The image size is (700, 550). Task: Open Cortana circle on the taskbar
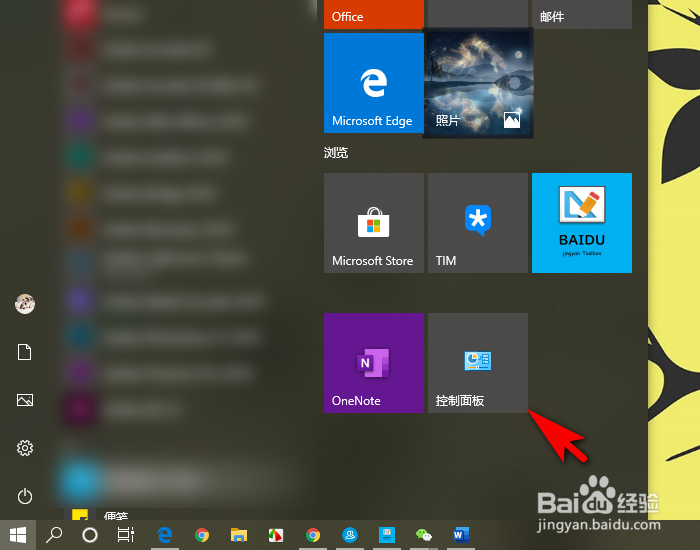click(90, 535)
